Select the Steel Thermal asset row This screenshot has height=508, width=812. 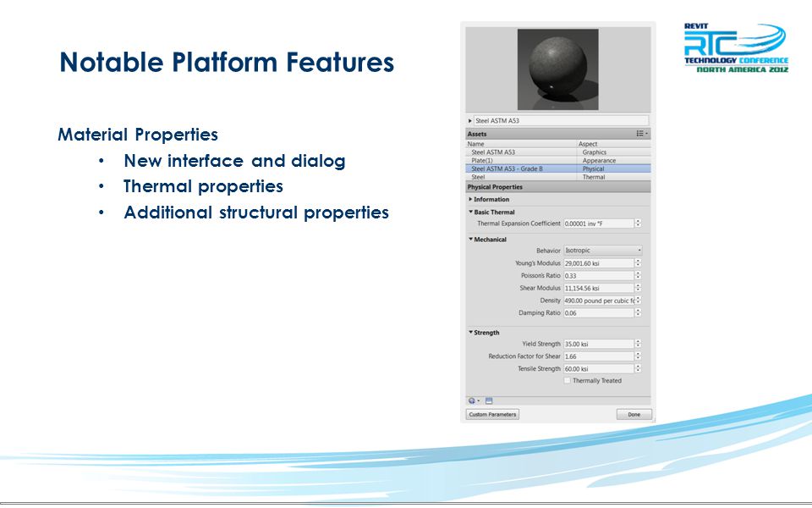coord(558,177)
